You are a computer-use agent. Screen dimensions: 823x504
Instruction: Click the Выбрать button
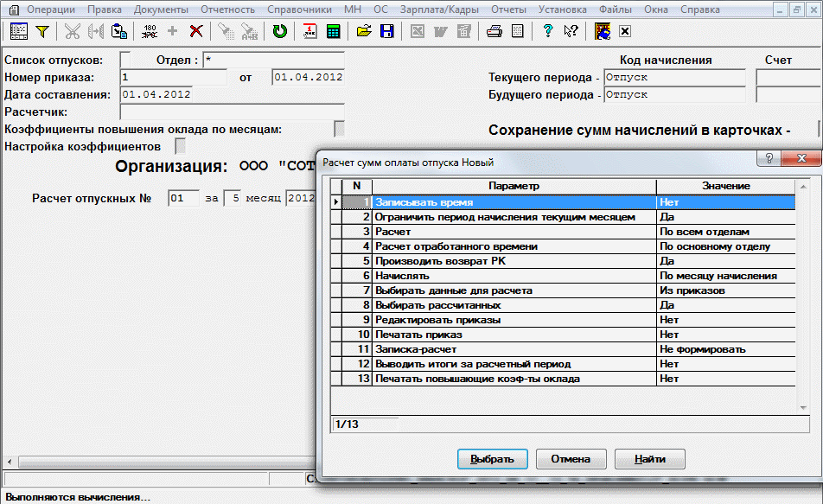(493, 459)
